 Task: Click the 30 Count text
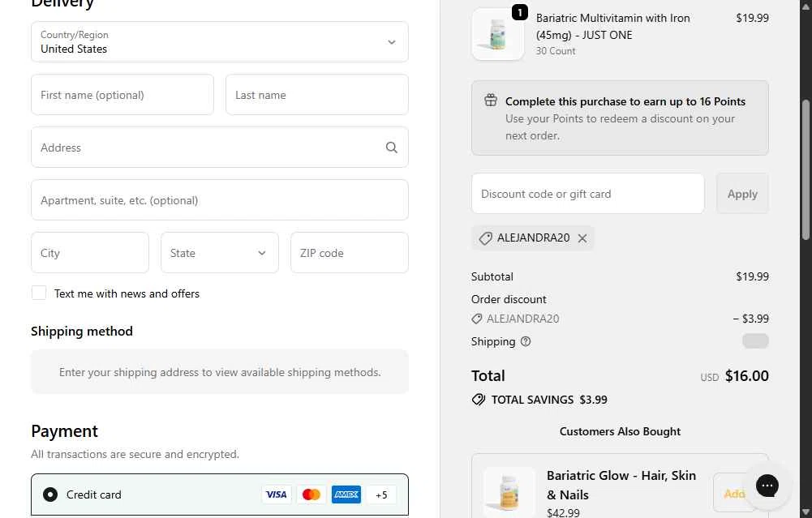[x=556, y=51]
